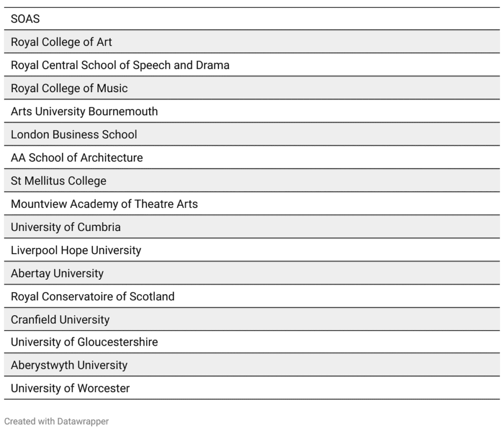Click the word Drama in third row
This screenshot has height=431, width=504.
click(x=213, y=65)
